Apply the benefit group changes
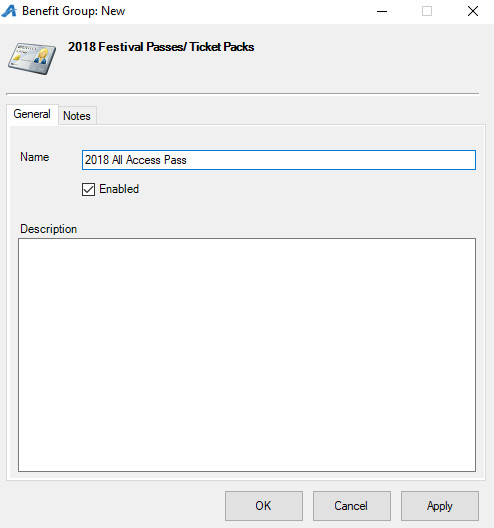 click(x=439, y=506)
